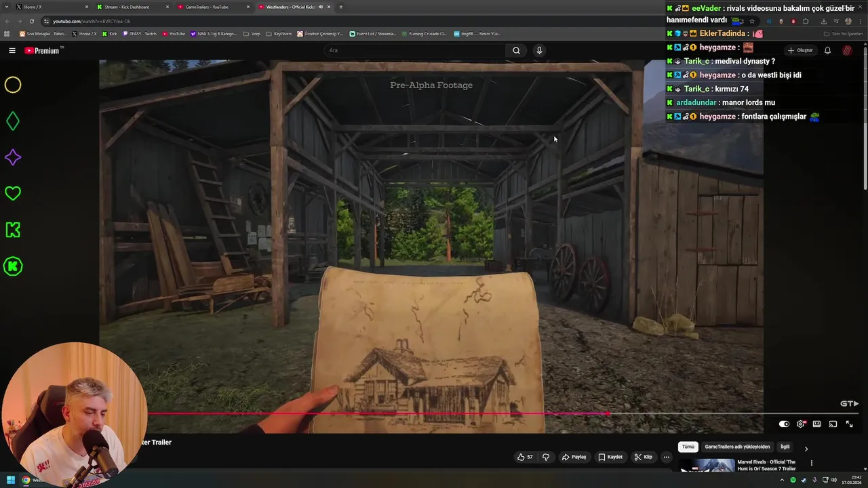Viewport: 868px width, 488px height.
Task: Click the Oluştur create button
Action: pos(800,50)
